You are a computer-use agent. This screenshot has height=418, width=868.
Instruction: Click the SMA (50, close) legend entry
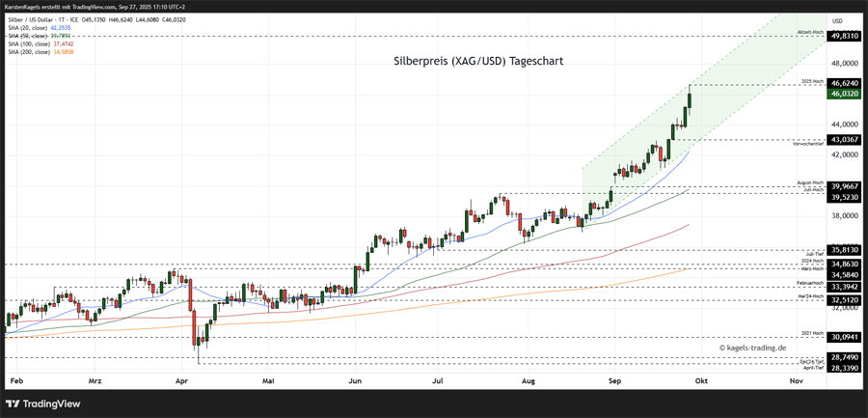[31, 36]
